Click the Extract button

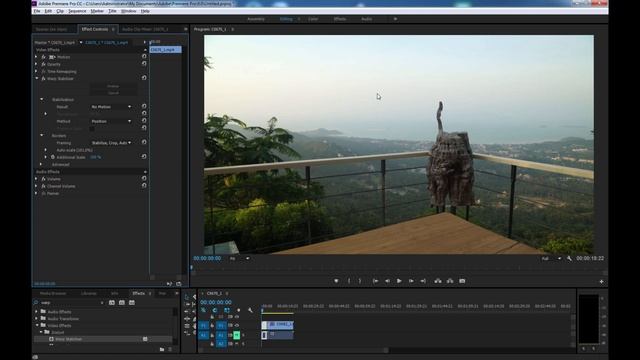point(450,281)
